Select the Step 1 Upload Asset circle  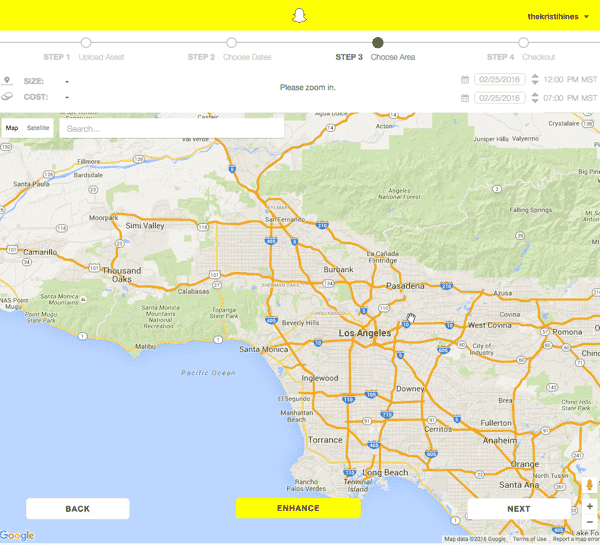pyautogui.click(x=86, y=43)
